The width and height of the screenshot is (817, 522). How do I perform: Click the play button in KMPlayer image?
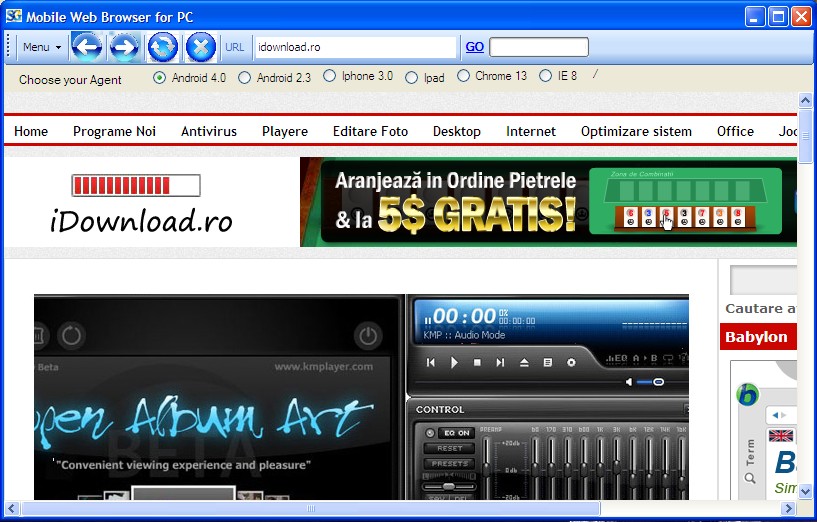(454, 363)
